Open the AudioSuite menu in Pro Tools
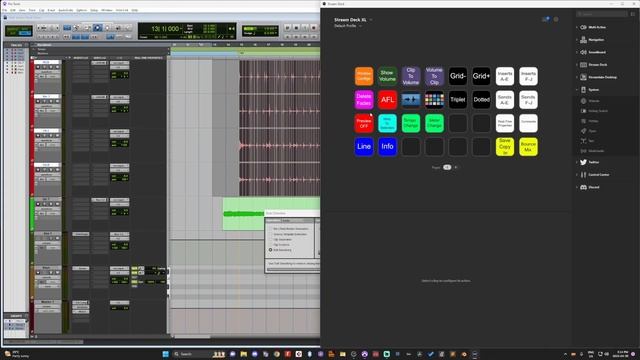Image resolution: width=640 pixels, height=360 pixels. point(65,10)
